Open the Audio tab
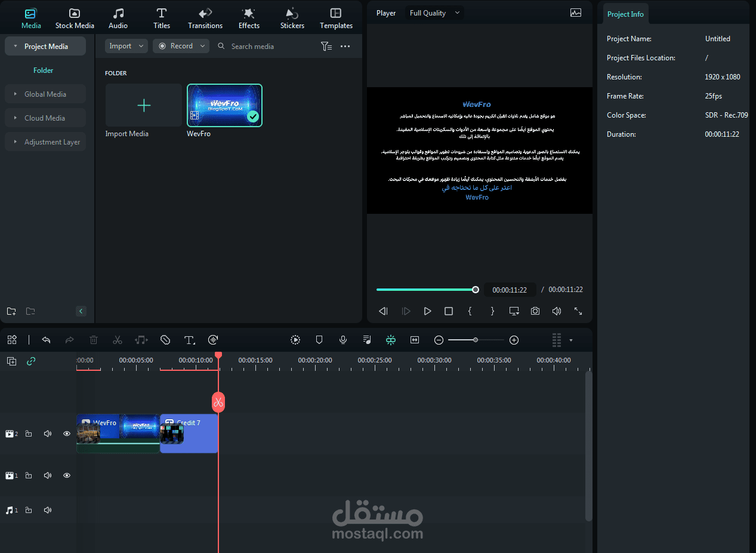This screenshot has height=553, width=756. click(118, 19)
